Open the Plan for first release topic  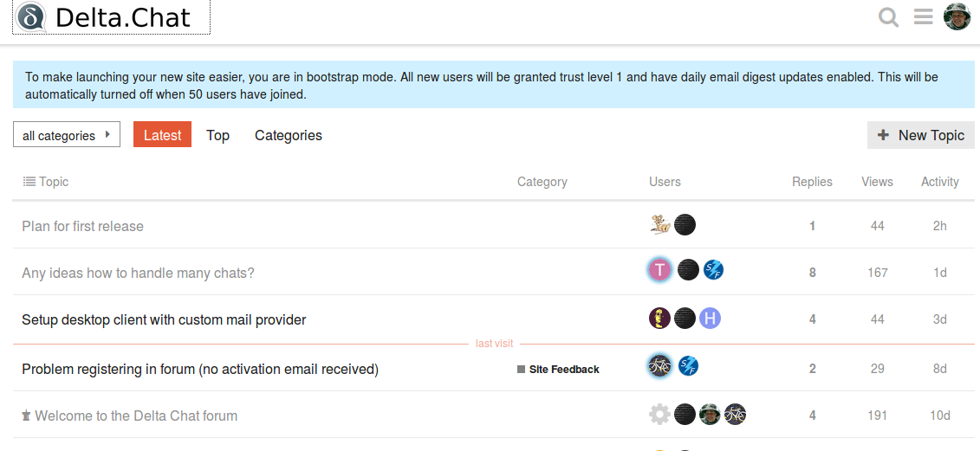(82, 226)
